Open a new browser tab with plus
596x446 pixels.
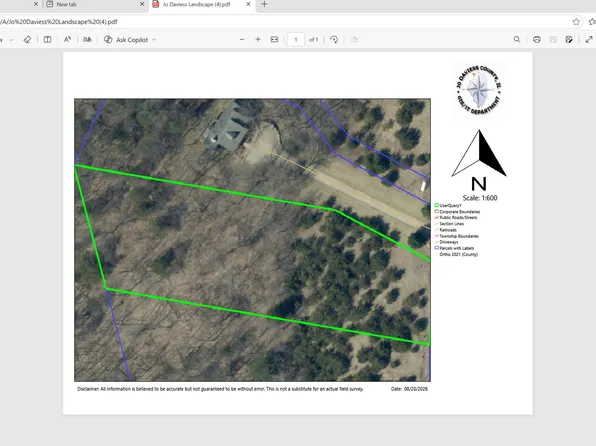265,5
